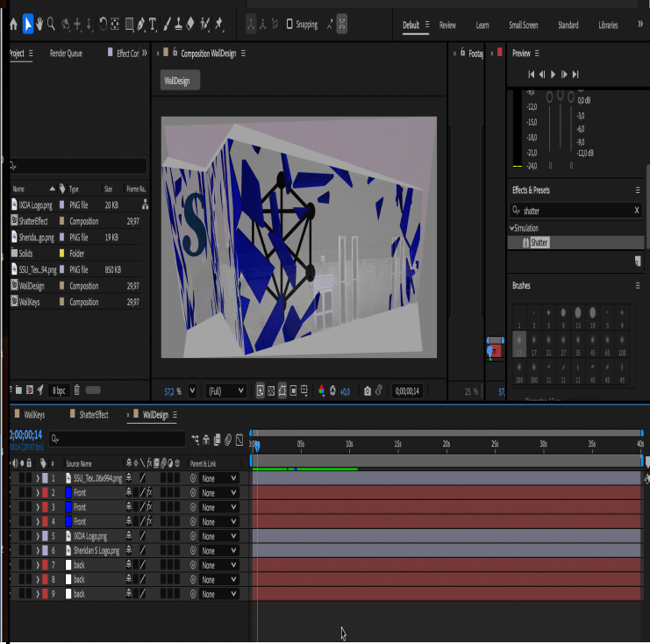Screen dimensions: 650x644
Task: Click the Project panel search field
Action: 78,166
